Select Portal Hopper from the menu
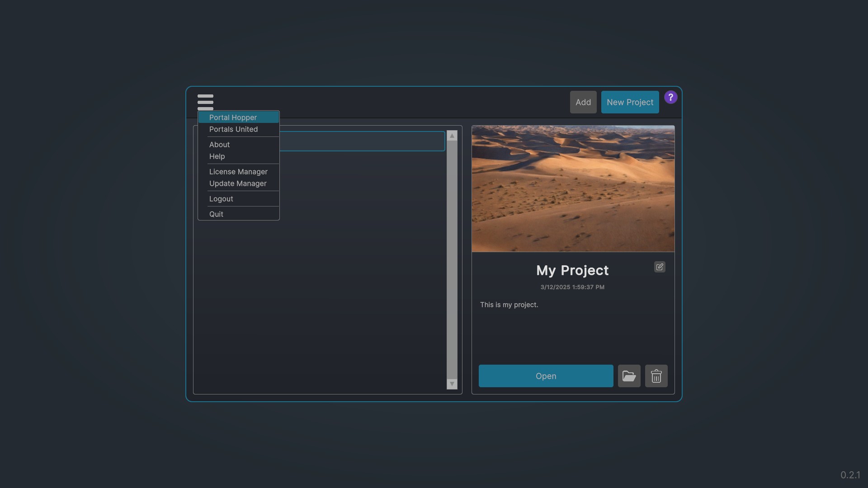868x488 pixels. click(x=232, y=117)
